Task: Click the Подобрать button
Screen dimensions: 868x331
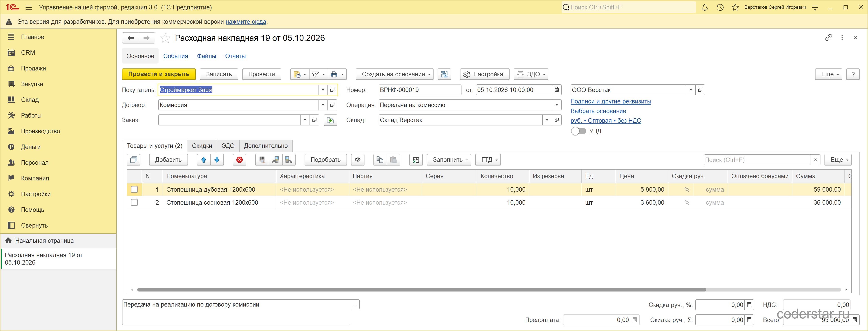Action: [x=325, y=160]
